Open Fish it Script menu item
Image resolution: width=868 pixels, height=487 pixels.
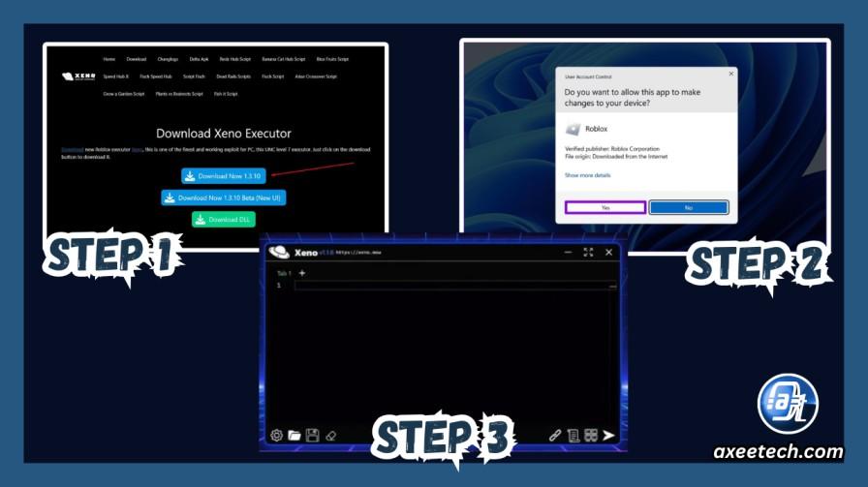point(226,94)
